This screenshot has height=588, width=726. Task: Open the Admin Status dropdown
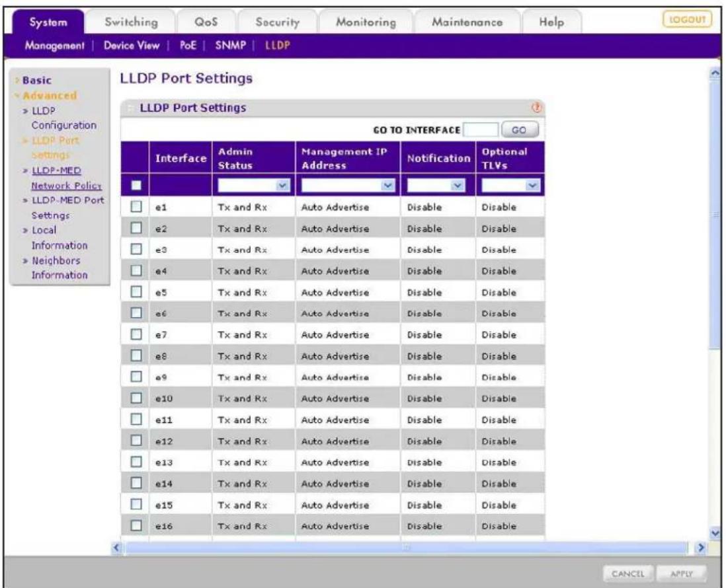[x=254, y=186]
